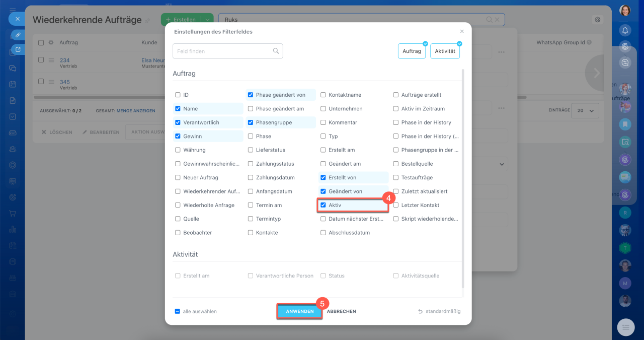Image resolution: width=644 pixels, height=340 pixels.
Task: Click the ABBRECHEN button
Action: [x=342, y=311]
